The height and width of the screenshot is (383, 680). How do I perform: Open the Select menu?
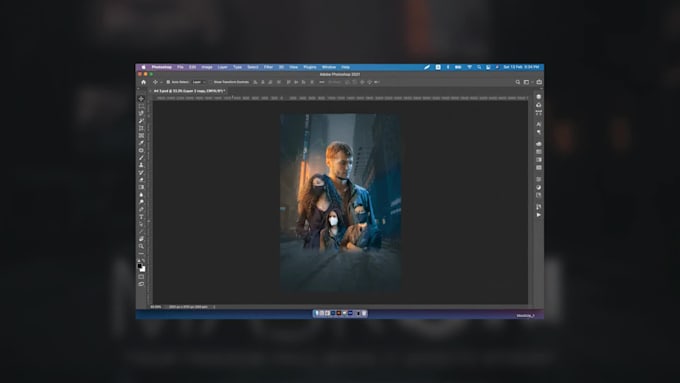[253, 67]
